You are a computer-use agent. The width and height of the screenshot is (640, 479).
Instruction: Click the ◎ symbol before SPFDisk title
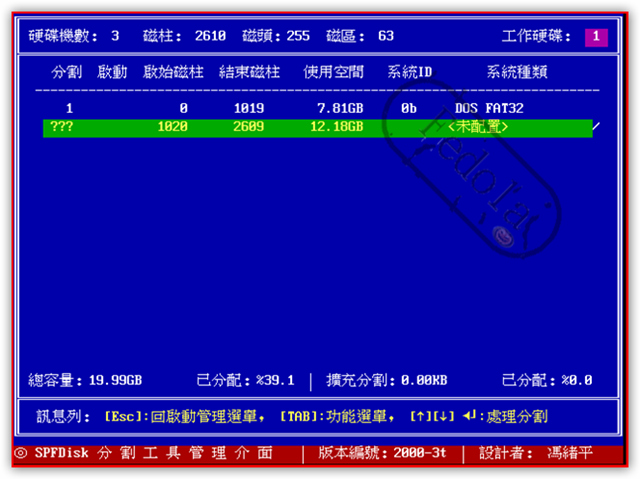21,453
